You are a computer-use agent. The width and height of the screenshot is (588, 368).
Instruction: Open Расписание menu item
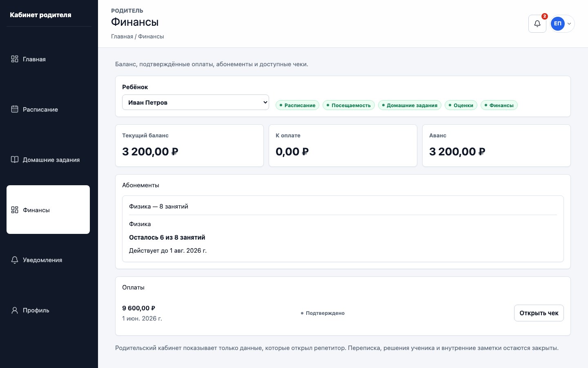pos(48,110)
